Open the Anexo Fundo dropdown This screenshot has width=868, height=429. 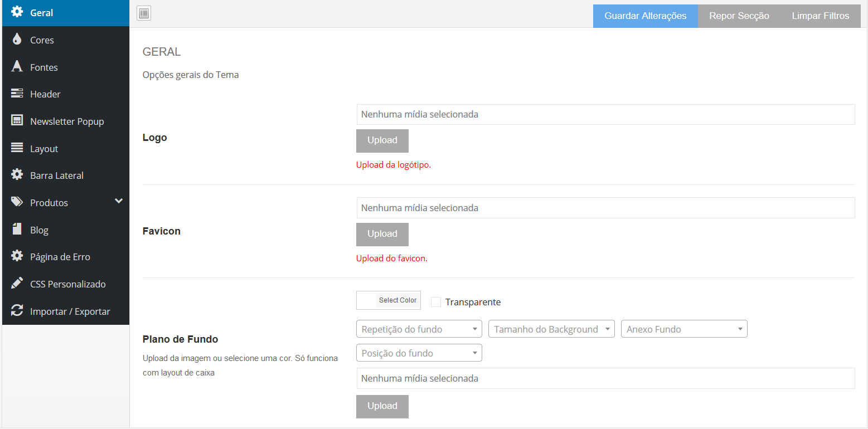coord(683,329)
